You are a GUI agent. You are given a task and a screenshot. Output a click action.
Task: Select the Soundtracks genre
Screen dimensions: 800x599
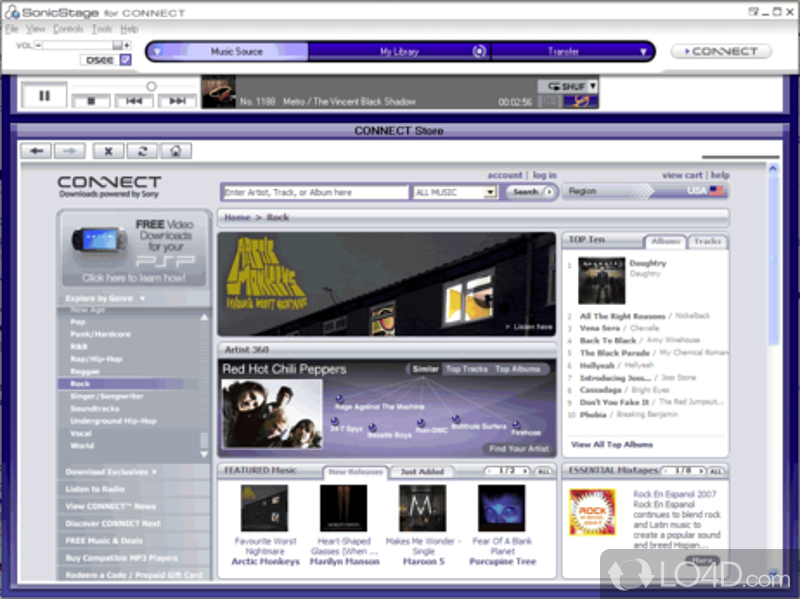click(x=95, y=409)
